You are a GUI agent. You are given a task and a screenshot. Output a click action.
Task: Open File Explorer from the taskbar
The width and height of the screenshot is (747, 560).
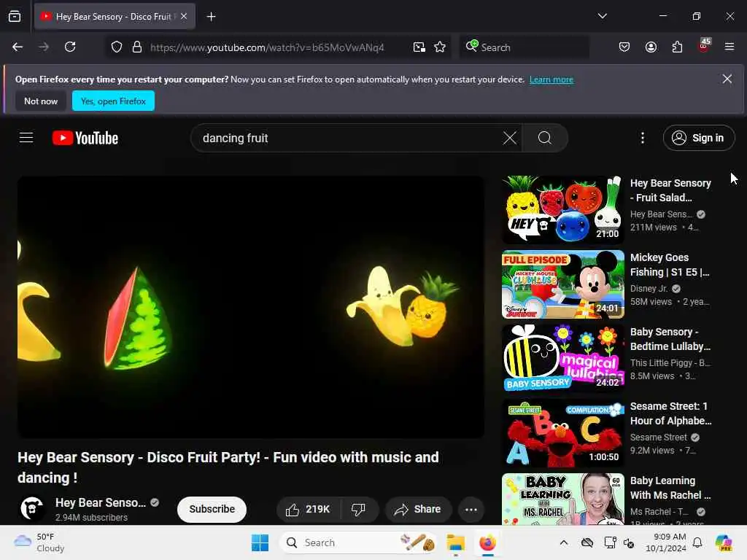pos(455,542)
